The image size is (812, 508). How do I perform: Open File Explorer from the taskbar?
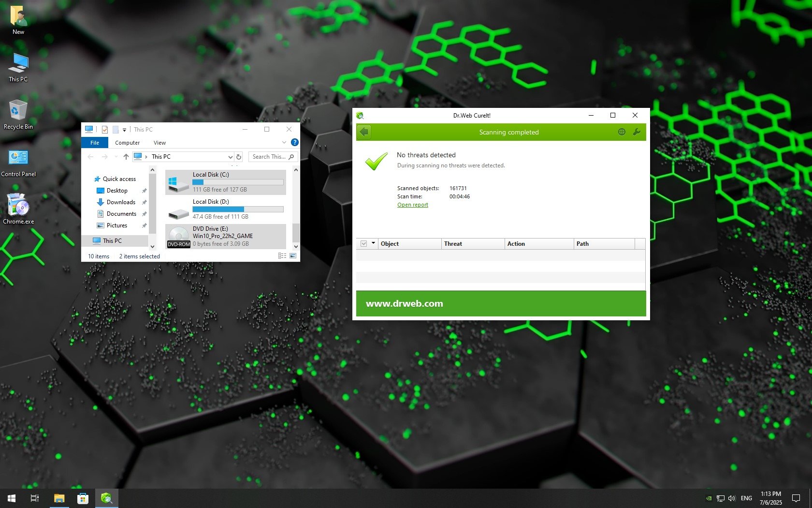[59, 498]
